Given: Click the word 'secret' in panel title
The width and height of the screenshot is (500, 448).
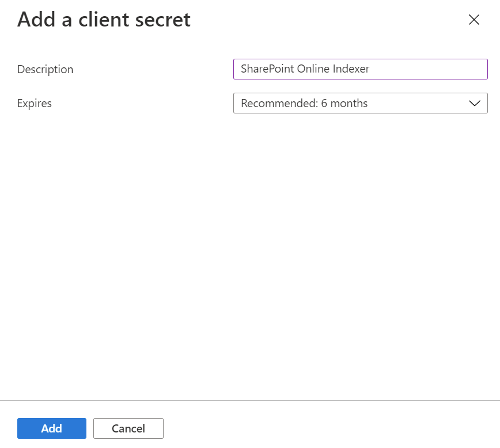Looking at the screenshot, I should point(162,20).
